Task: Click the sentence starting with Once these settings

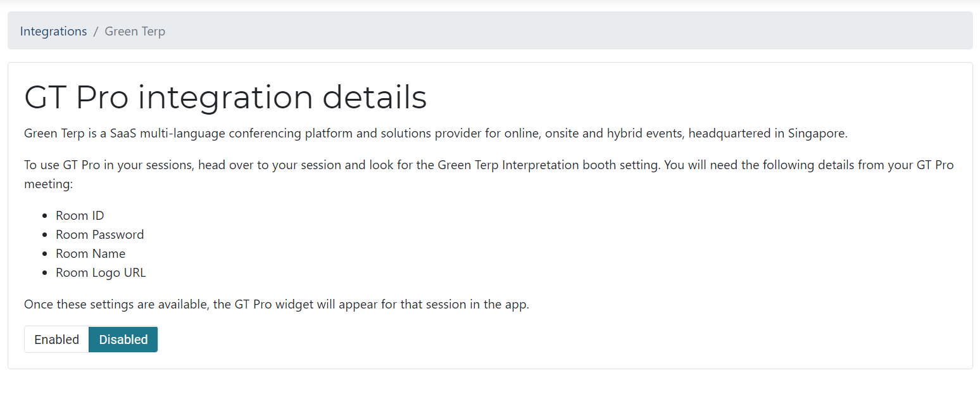Action: click(276, 304)
